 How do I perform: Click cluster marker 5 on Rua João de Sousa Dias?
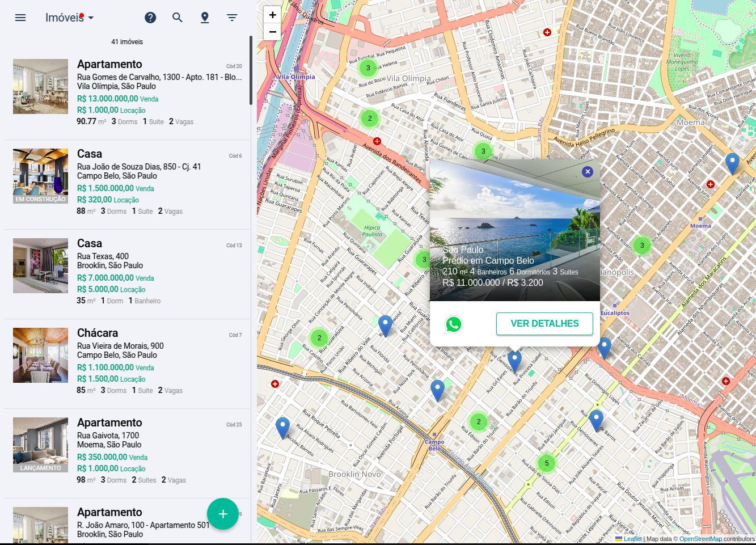tap(547, 463)
